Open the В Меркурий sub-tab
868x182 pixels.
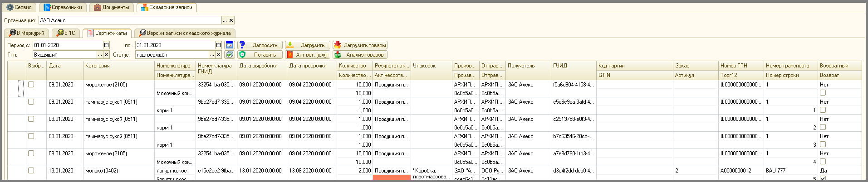27,33
